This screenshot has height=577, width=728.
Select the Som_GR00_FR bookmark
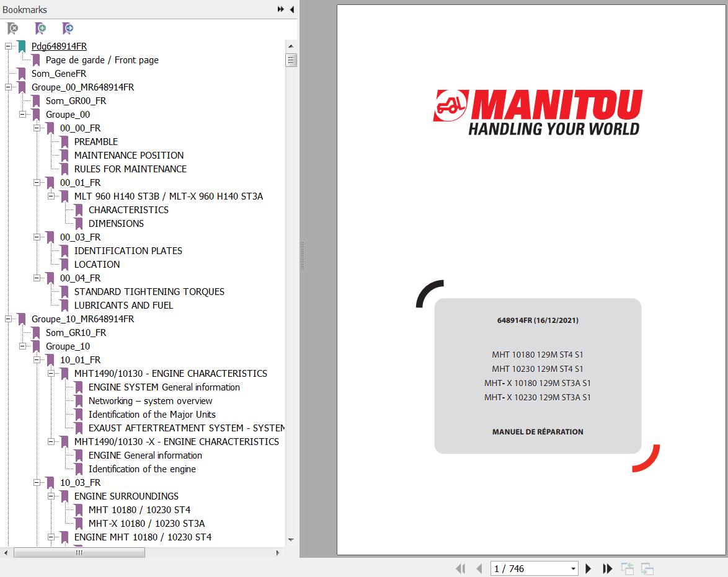point(76,101)
